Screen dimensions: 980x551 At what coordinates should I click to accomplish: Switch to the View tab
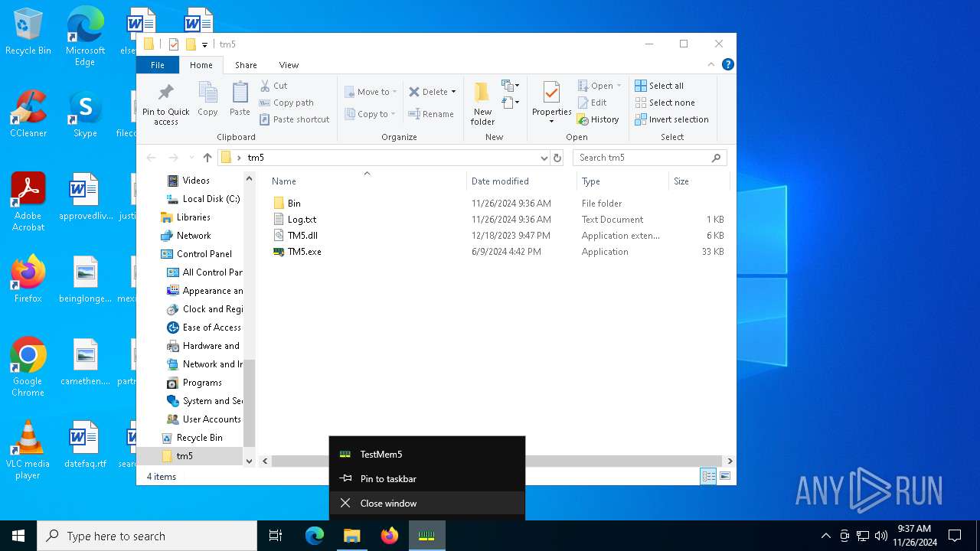click(289, 65)
